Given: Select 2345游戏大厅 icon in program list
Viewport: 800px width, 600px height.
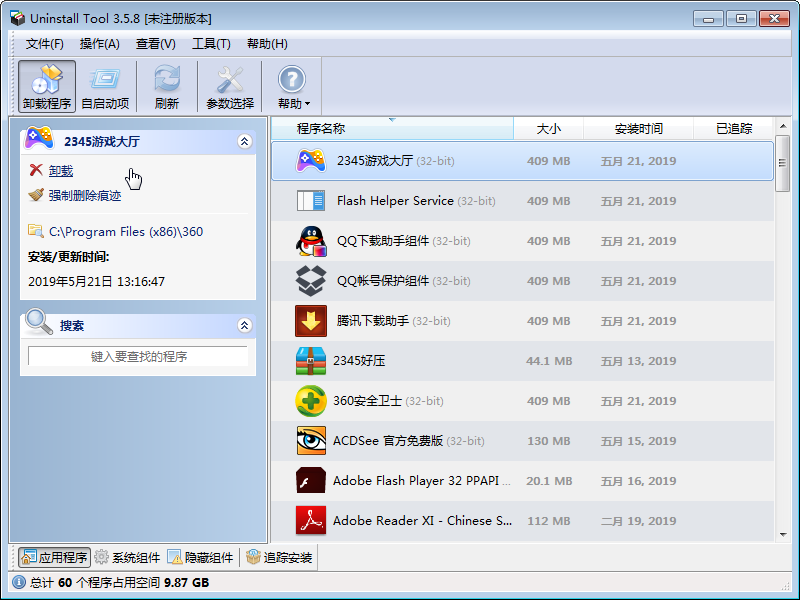Looking at the screenshot, I should pos(311,161).
